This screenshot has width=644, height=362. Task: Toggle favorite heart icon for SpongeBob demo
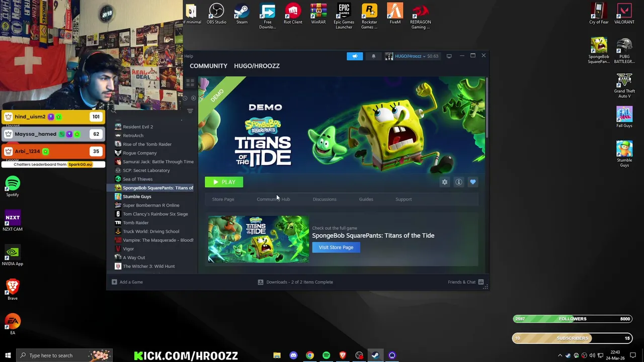[472, 182]
